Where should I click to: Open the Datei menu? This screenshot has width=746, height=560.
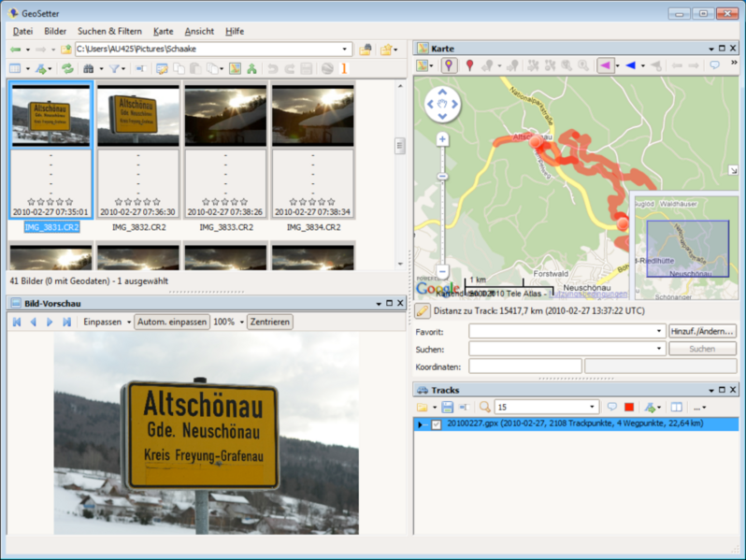click(22, 32)
